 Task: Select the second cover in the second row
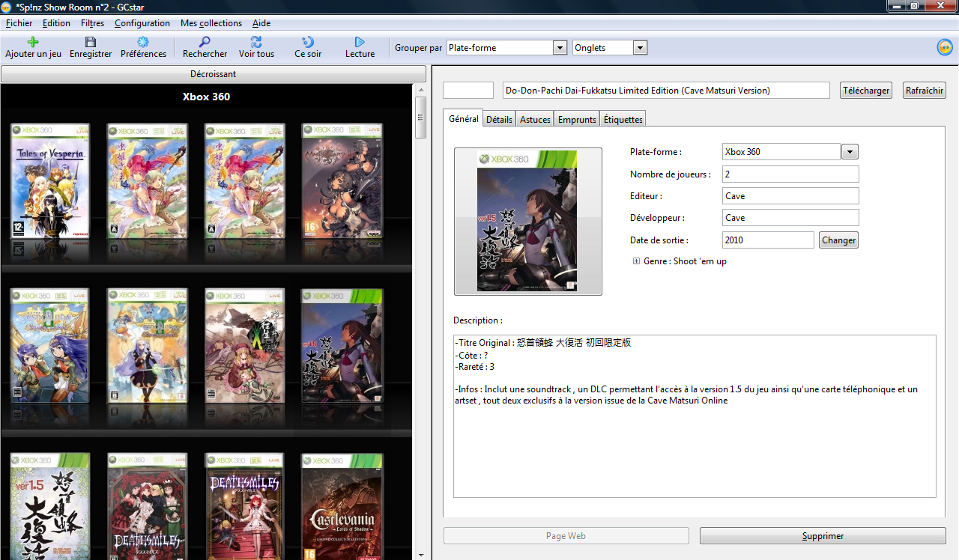click(x=148, y=347)
